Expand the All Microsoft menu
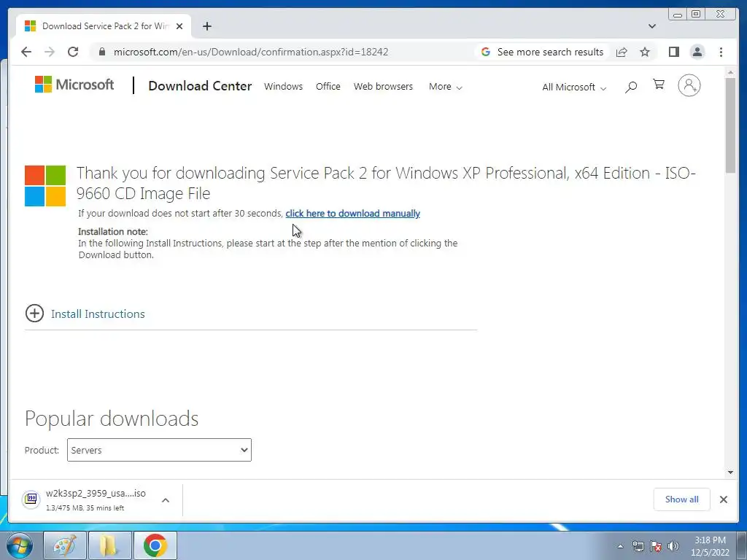Image resolution: width=747 pixels, height=560 pixels. 574,87
